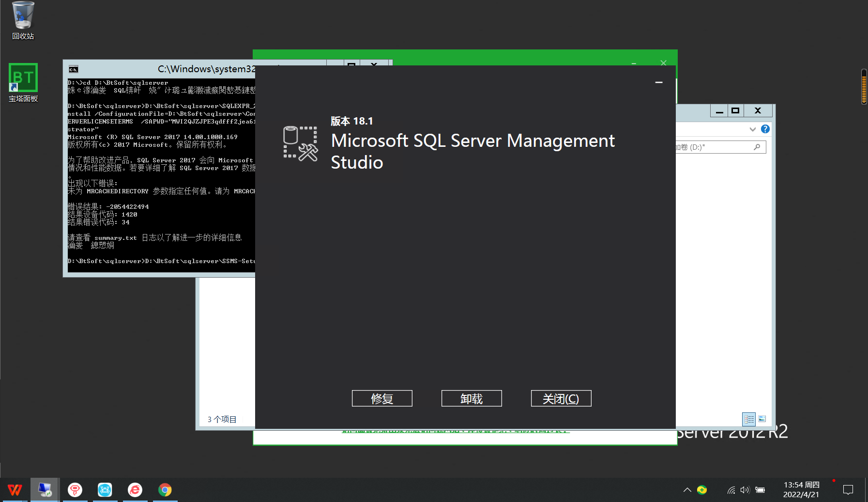This screenshot has width=868, height=502.
Task: Open the notification center icon
Action: (848, 490)
